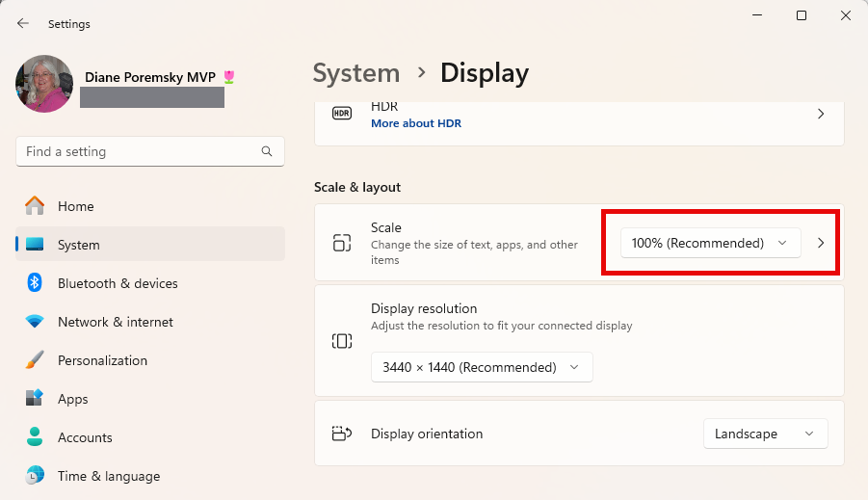Click the user profile picture
The width and height of the screenshot is (868, 500).
44,84
